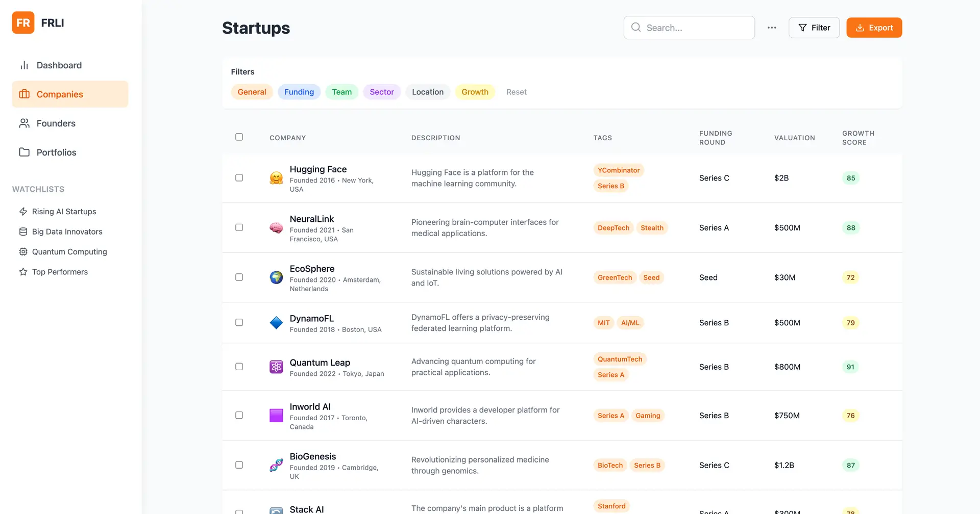Select the Team filter tab

(x=342, y=92)
